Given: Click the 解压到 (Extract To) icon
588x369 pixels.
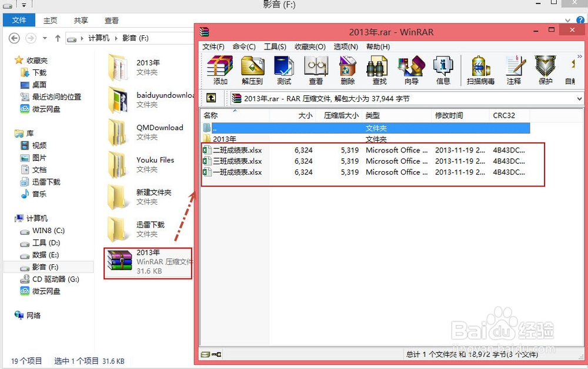Looking at the screenshot, I should (x=252, y=69).
